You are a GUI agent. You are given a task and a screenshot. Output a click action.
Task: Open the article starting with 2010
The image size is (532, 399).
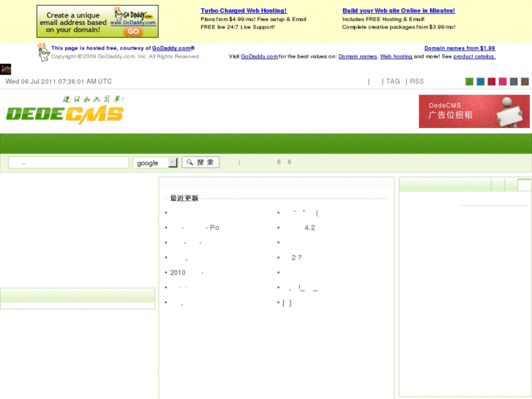pos(187,272)
